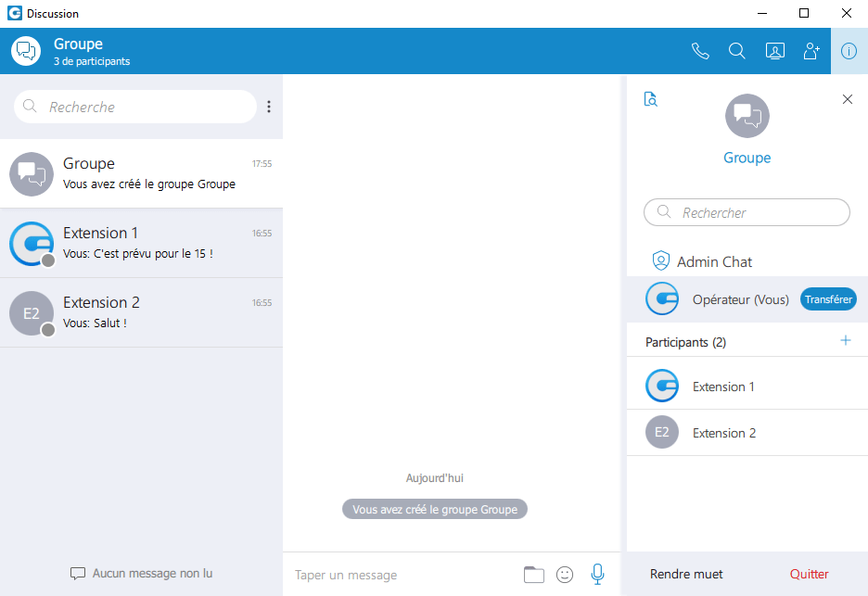Focus the Recherche search field
The height and width of the screenshot is (596, 868).
[x=135, y=107]
